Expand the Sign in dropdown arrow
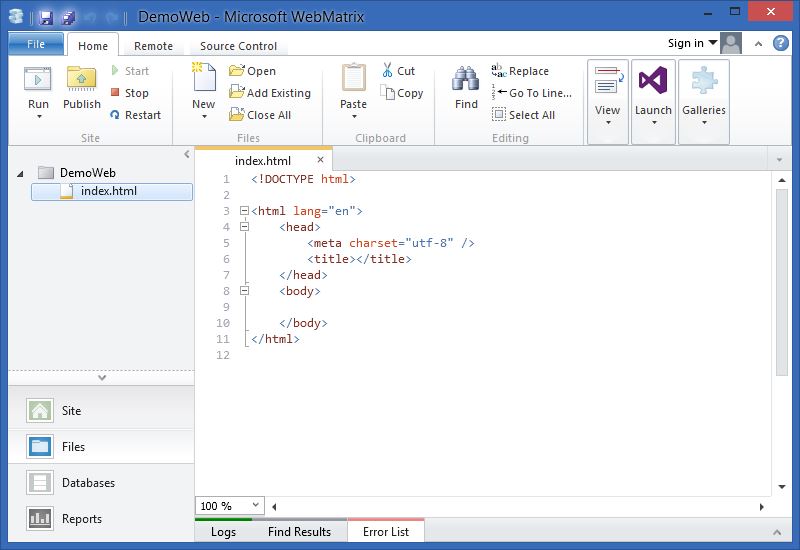800x550 pixels. click(x=712, y=43)
